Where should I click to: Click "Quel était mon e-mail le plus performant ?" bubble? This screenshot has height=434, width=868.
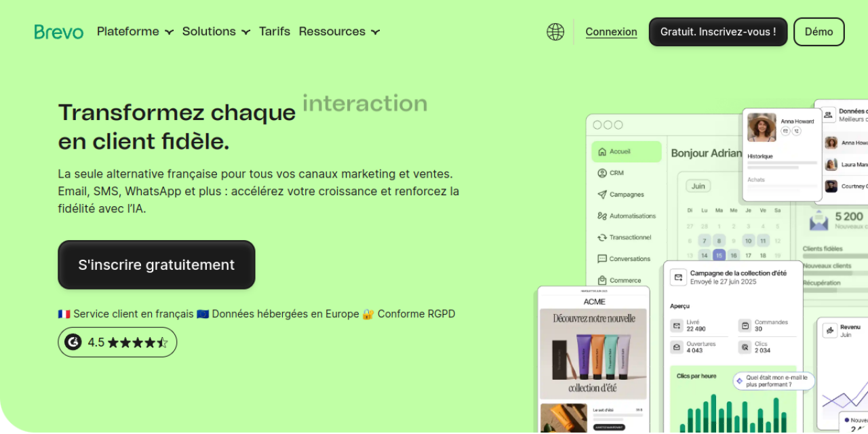click(x=774, y=381)
